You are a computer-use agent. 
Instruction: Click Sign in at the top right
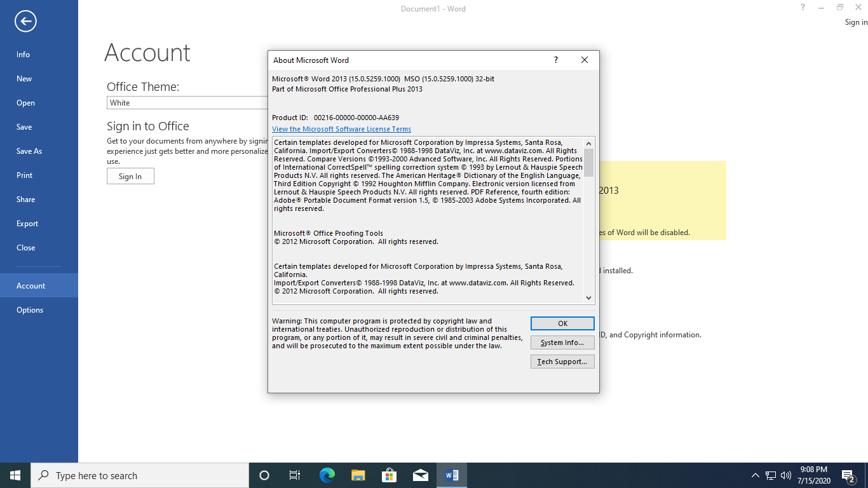pos(856,22)
